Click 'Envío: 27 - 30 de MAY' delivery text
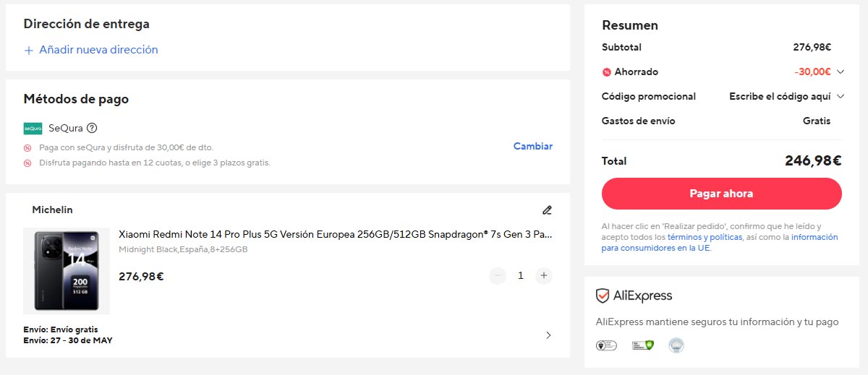The width and height of the screenshot is (868, 375). 68,340
